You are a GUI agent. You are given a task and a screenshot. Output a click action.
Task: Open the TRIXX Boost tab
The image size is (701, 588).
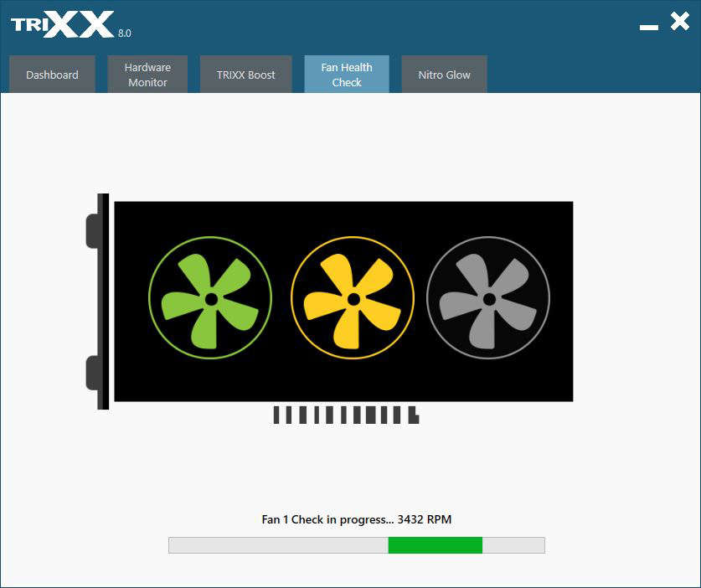[246, 75]
